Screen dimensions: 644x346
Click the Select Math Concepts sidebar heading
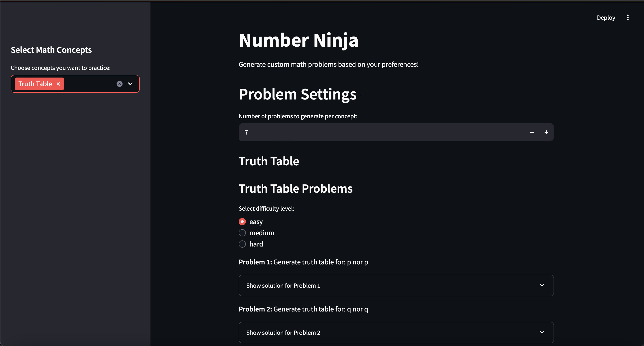coord(51,50)
